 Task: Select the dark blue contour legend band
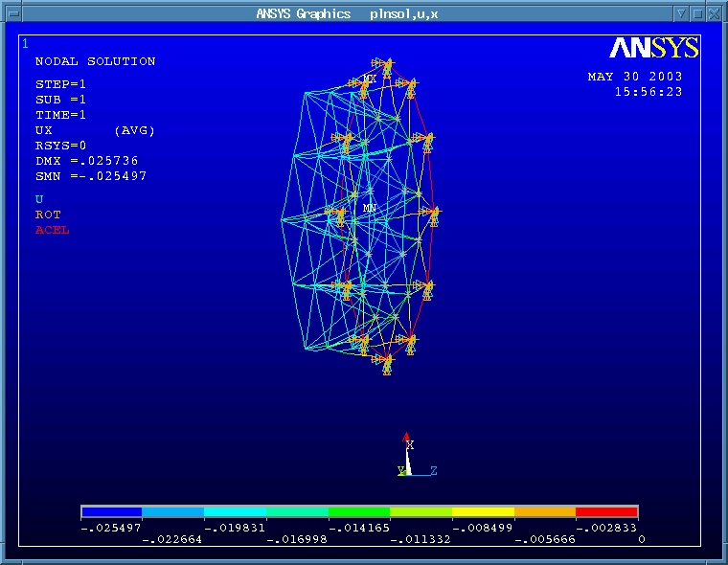[111, 511]
